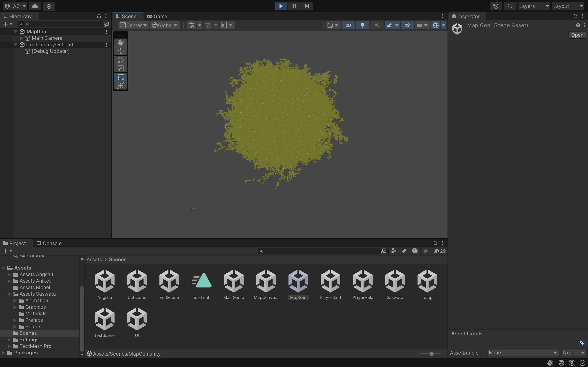Viewport: 588px width, 367px height.
Task: Select the Rect tool
Action: [120, 77]
